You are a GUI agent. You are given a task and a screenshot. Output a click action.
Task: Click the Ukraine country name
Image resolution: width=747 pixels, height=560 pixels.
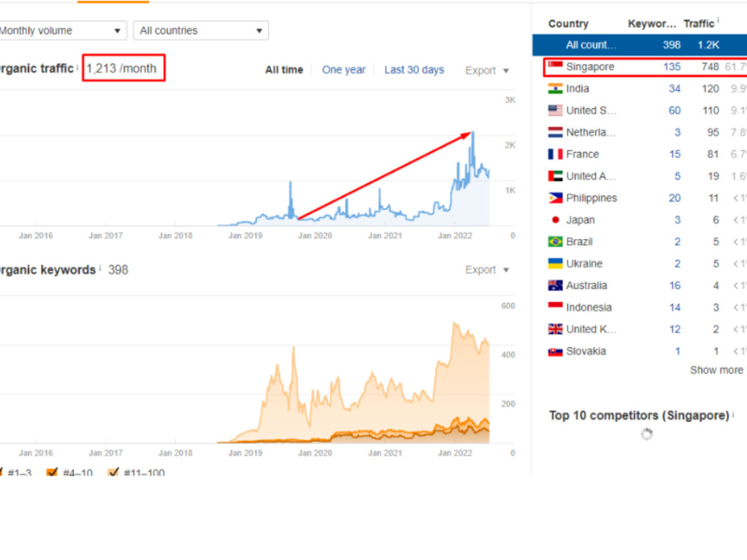[x=584, y=264]
